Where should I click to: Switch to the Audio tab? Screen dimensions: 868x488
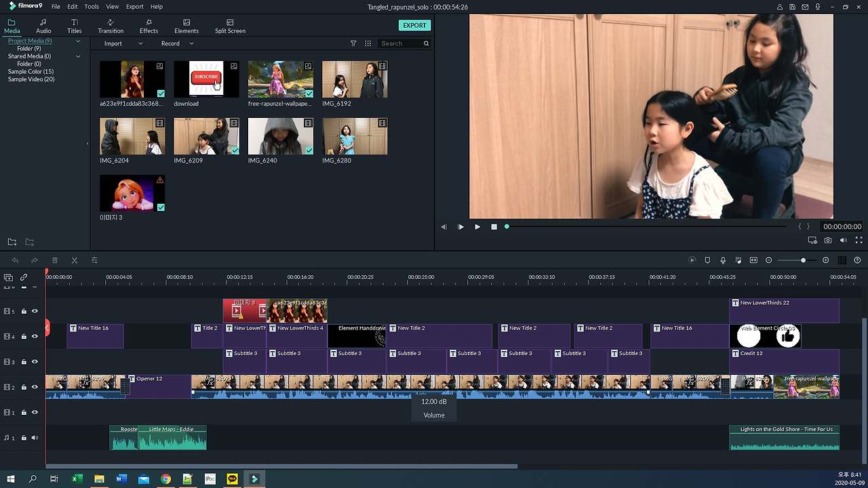coord(43,26)
